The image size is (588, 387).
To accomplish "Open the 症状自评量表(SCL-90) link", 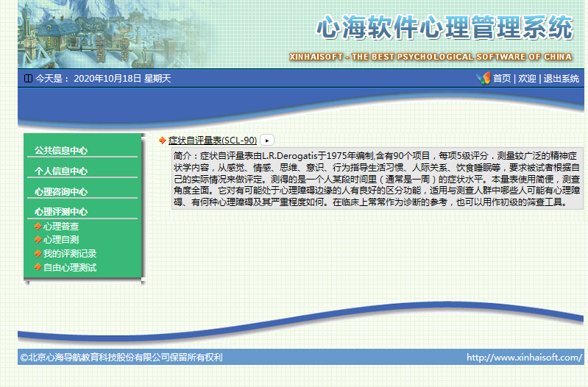I will [213, 140].
